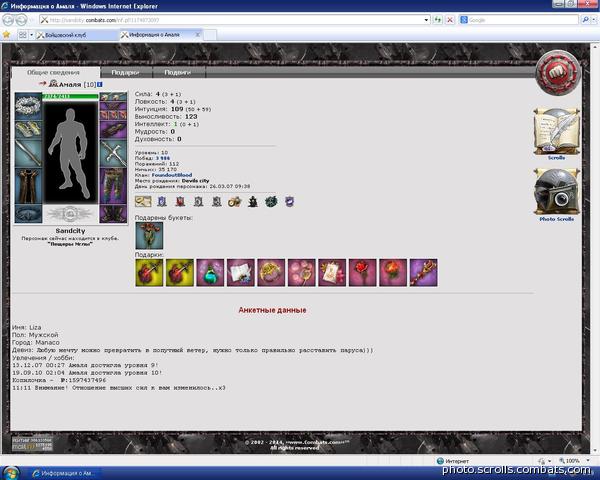Screen dimensions: 600x480
Task: Open the Scrolls book icon
Action: click(557, 131)
